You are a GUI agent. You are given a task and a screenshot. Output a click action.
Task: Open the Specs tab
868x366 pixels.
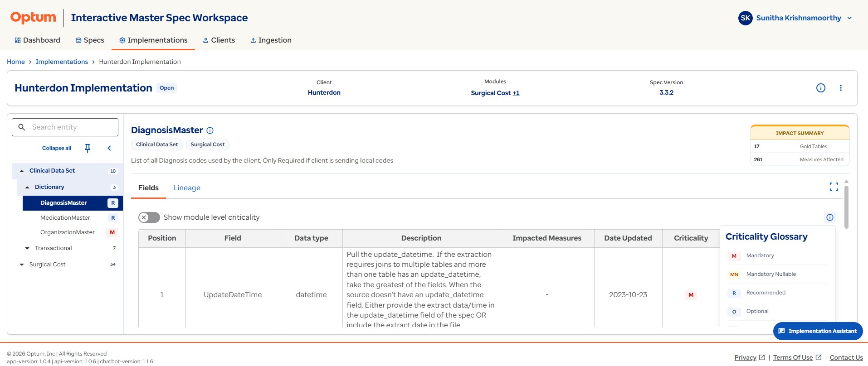coord(90,40)
